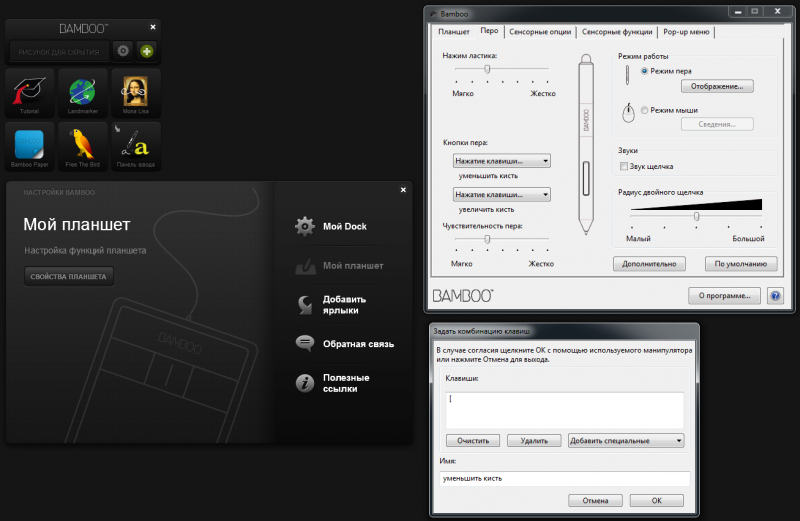The width and height of the screenshot is (800, 521).
Task: Close the Bamboo settings dark panel
Action: [x=403, y=190]
